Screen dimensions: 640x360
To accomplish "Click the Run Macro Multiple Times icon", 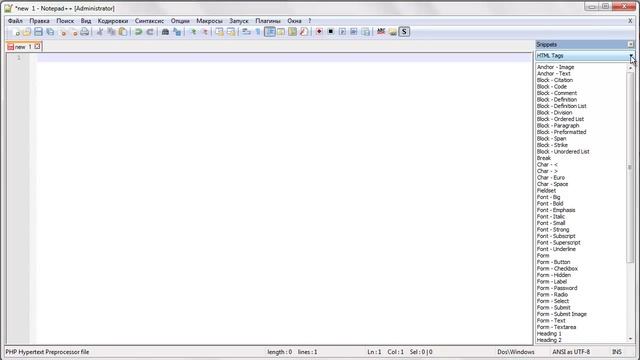I will (x=353, y=32).
